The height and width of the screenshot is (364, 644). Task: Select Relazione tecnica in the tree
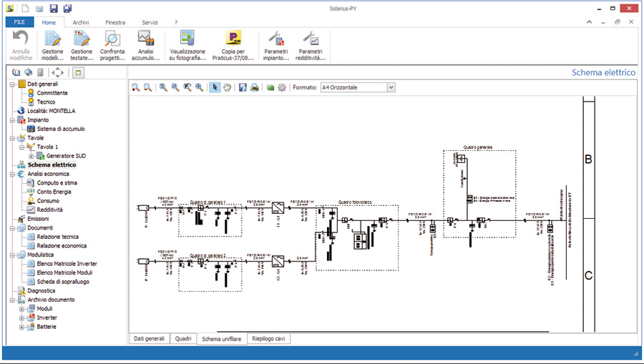57,237
